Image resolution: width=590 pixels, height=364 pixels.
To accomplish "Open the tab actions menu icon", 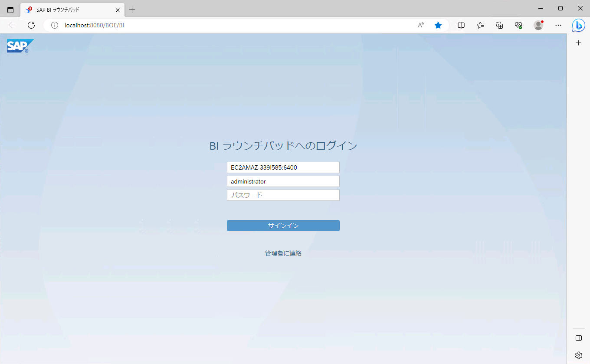I will (x=10, y=10).
